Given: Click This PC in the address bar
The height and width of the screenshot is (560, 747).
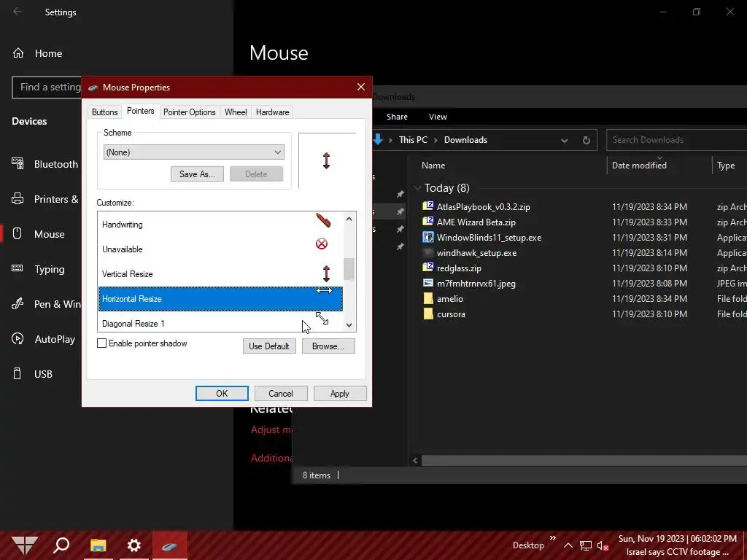Looking at the screenshot, I should click(x=413, y=140).
